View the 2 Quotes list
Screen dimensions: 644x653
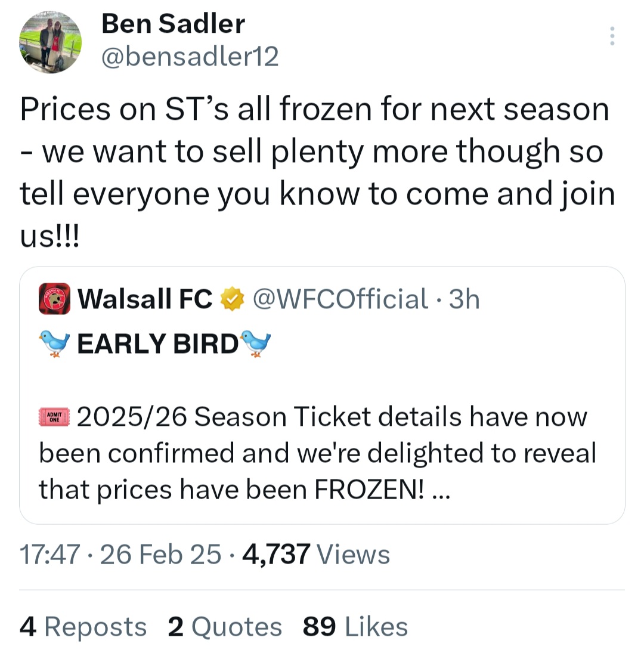click(225, 627)
